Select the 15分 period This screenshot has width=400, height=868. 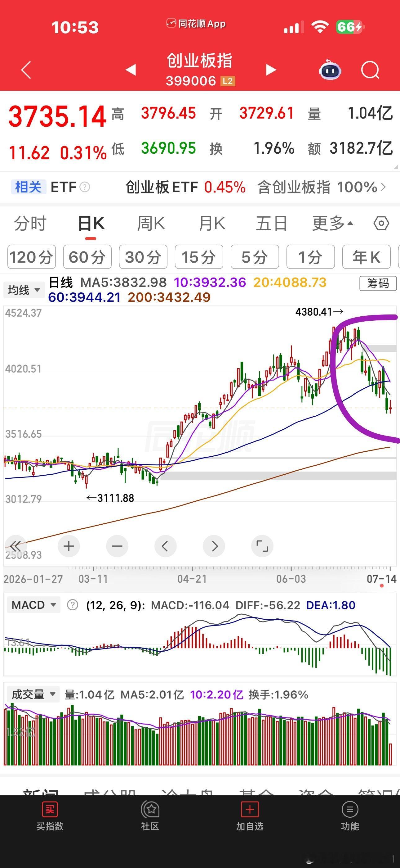[199, 257]
